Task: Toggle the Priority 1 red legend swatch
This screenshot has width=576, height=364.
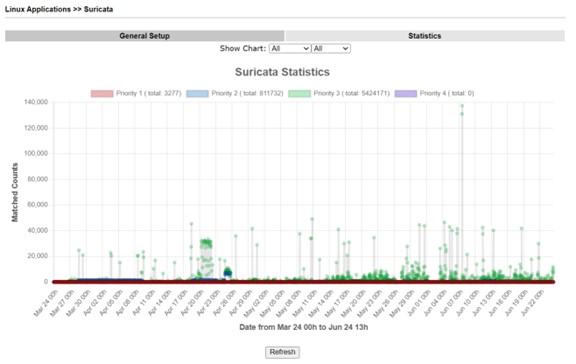Action: pyautogui.click(x=102, y=93)
